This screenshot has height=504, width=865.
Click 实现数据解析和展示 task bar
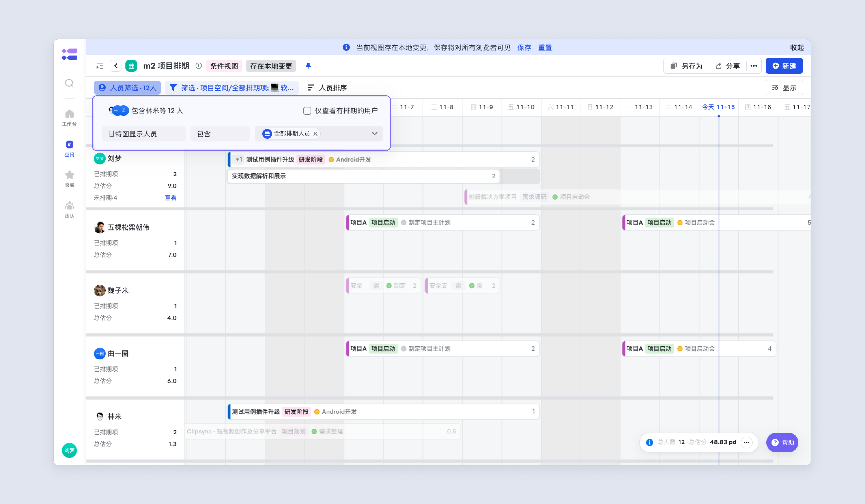[363, 176]
